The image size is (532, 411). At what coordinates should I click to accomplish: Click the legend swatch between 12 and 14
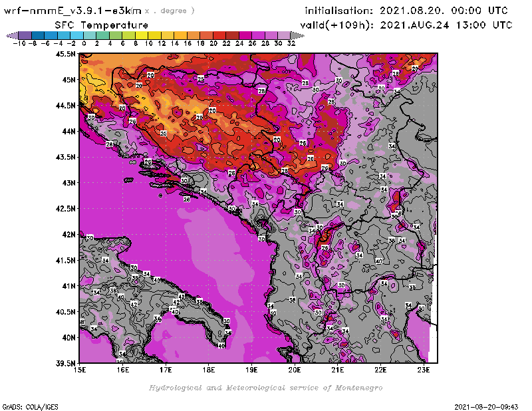[x=168, y=35]
